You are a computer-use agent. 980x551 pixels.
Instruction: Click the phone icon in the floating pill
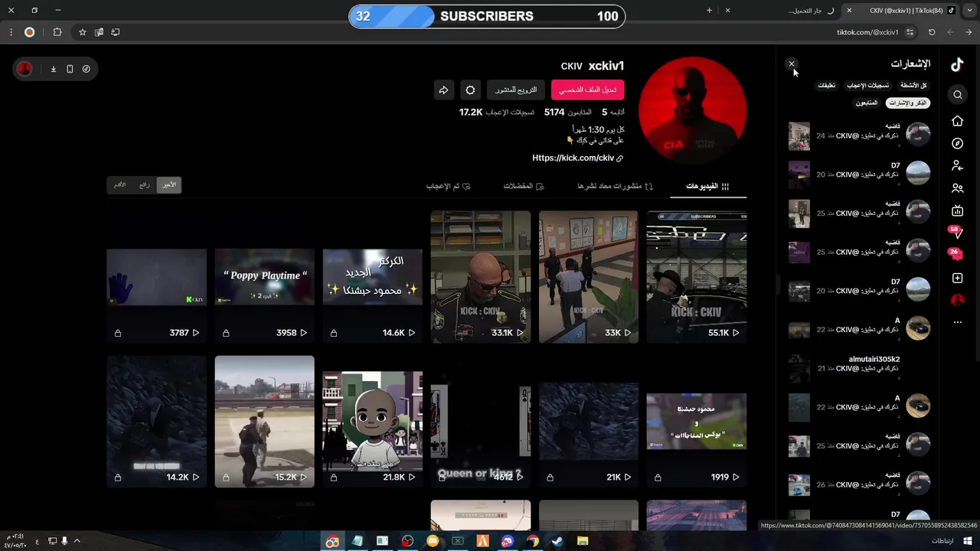pyautogui.click(x=70, y=69)
